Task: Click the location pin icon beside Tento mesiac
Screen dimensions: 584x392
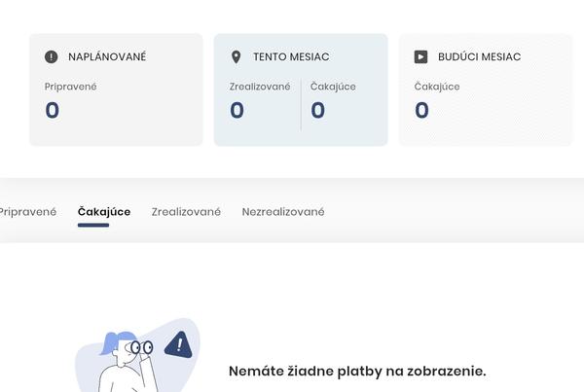Action: tap(236, 57)
